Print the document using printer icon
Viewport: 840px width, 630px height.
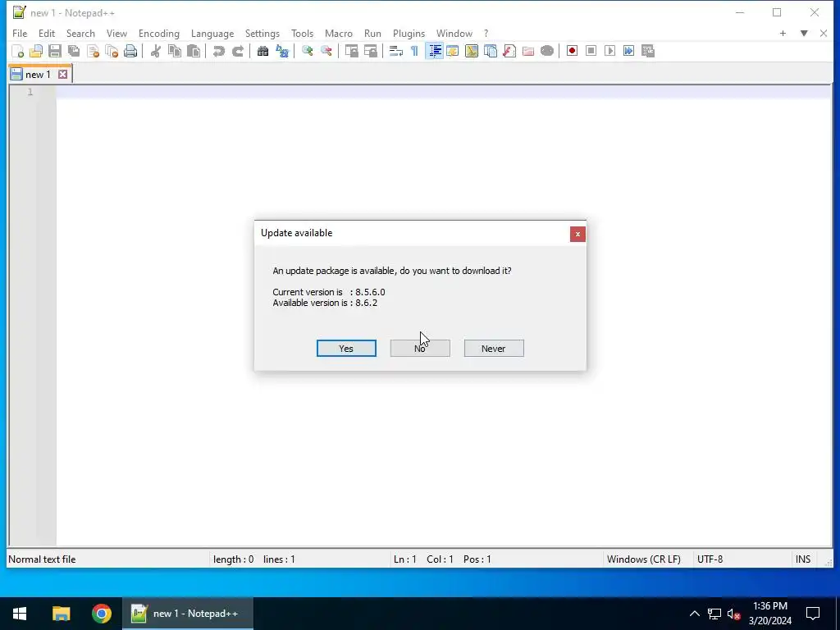(x=130, y=51)
